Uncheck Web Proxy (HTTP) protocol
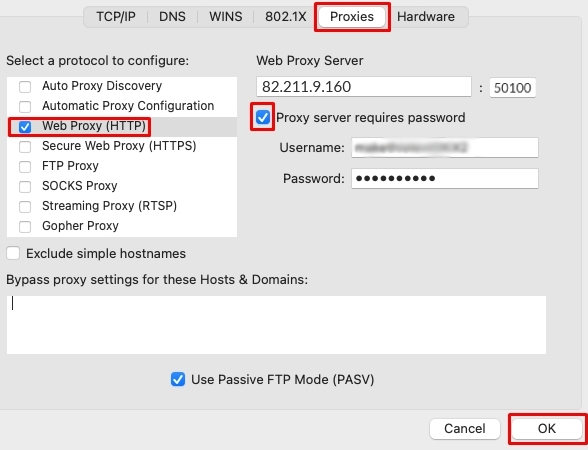This screenshot has height=450, width=588. point(25,127)
